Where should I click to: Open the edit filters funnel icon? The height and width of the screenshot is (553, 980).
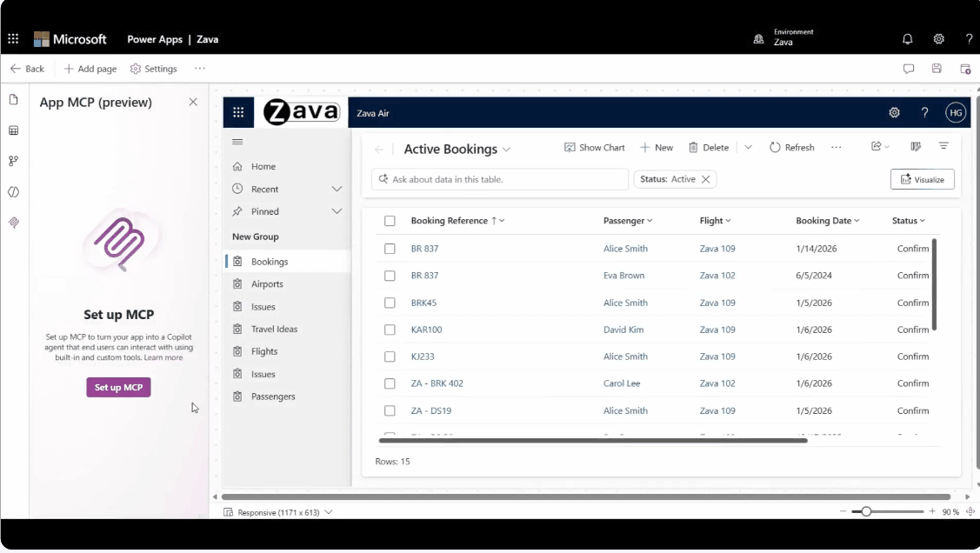pyautogui.click(x=943, y=147)
